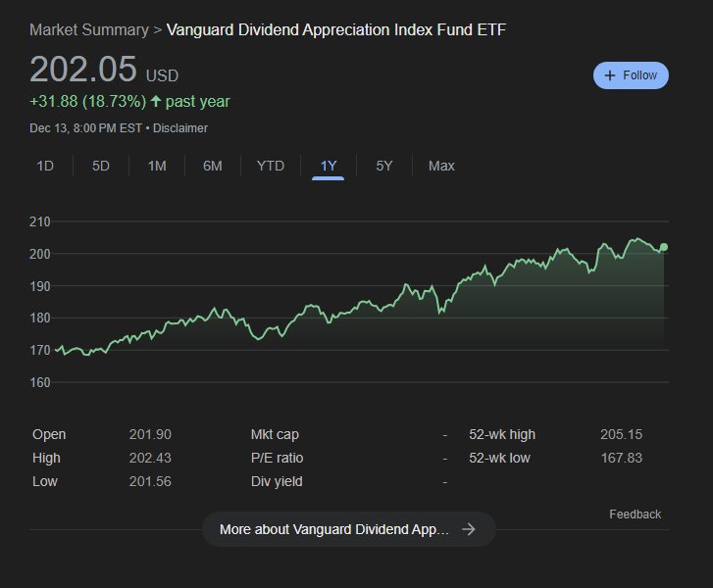The height and width of the screenshot is (588, 713).
Task: Click the Market Summary breadcrumb
Action: 89,30
